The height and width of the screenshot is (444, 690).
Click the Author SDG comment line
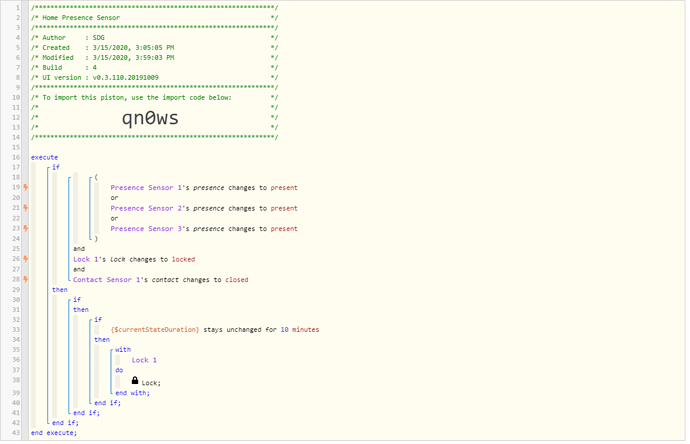154,37
